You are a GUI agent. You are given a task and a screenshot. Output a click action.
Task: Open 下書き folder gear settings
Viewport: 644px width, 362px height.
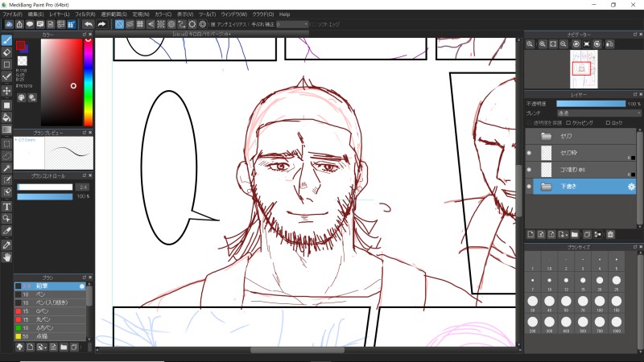(631, 187)
